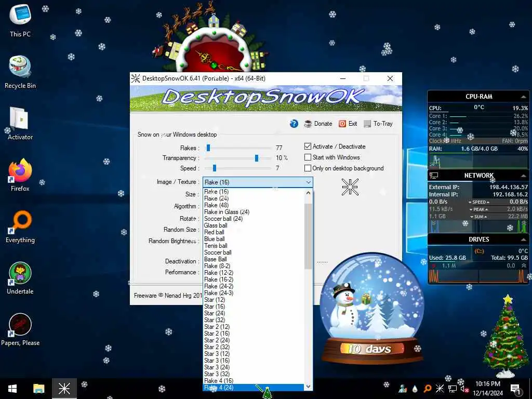Image resolution: width=532 pixels, height=399 pixels.
Task: Click the blue help question mark icon
Action: [294, 124]
